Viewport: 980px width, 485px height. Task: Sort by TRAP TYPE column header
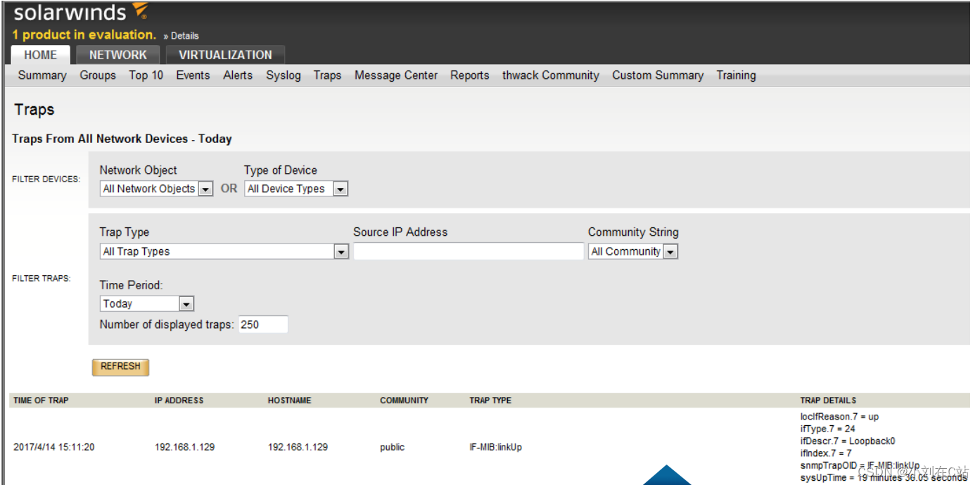pos(490,401)
